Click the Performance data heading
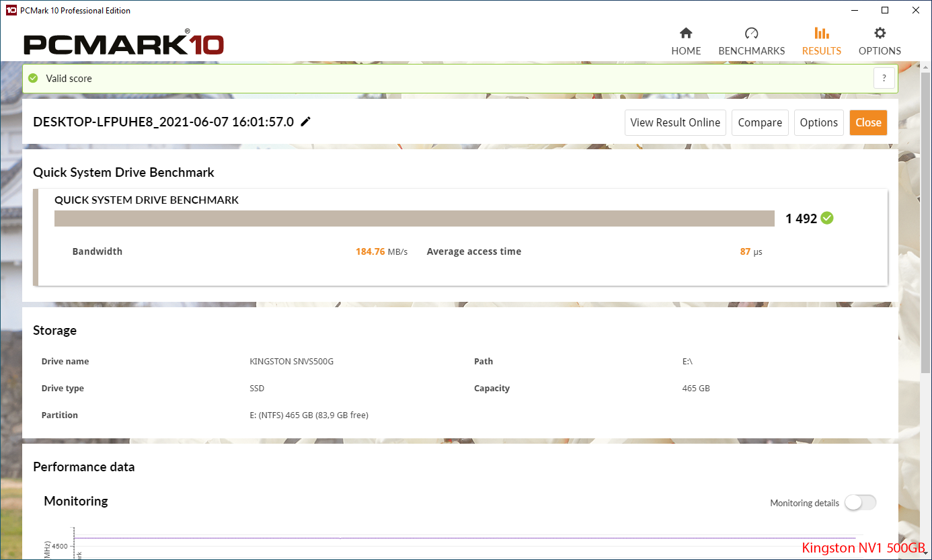Image resolution: width=932 pixels, height=560 pixels. point(83,467)
